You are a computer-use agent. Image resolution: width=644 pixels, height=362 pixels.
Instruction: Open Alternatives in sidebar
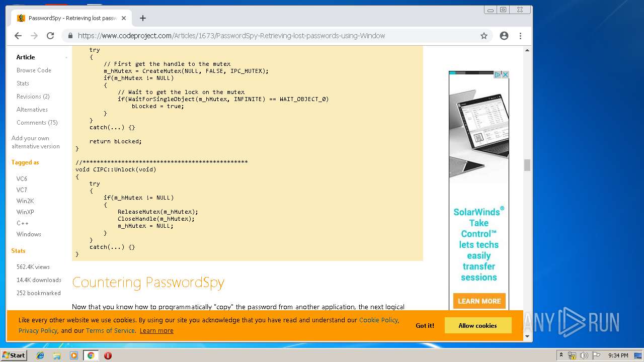32,110
